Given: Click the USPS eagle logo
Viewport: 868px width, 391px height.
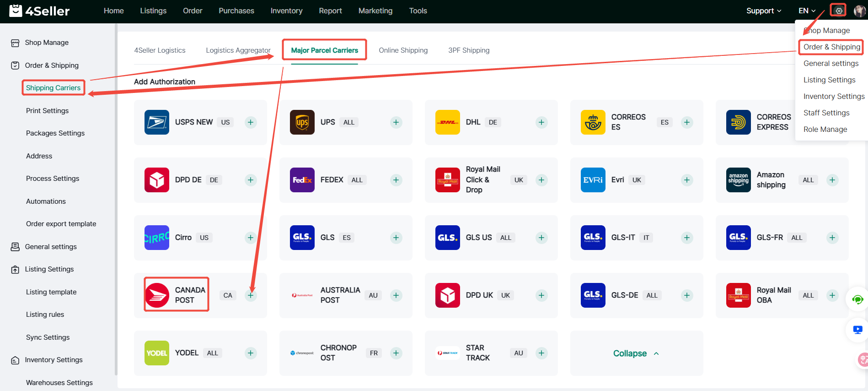Looking at the screenshot, I should point(157,122).
